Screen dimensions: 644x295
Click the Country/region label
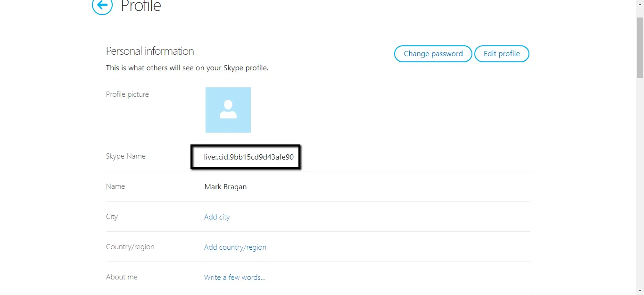click(130, 247)
